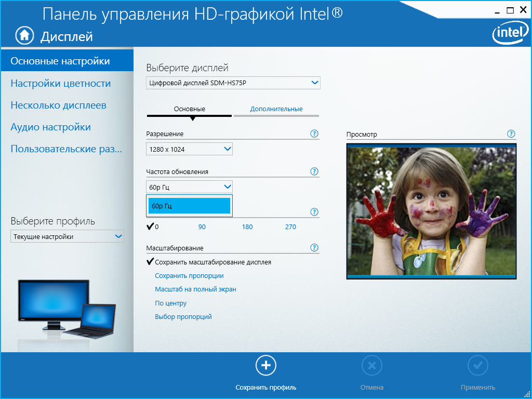
Task: Select Масштаб на полный экран option
Action: 195,289
